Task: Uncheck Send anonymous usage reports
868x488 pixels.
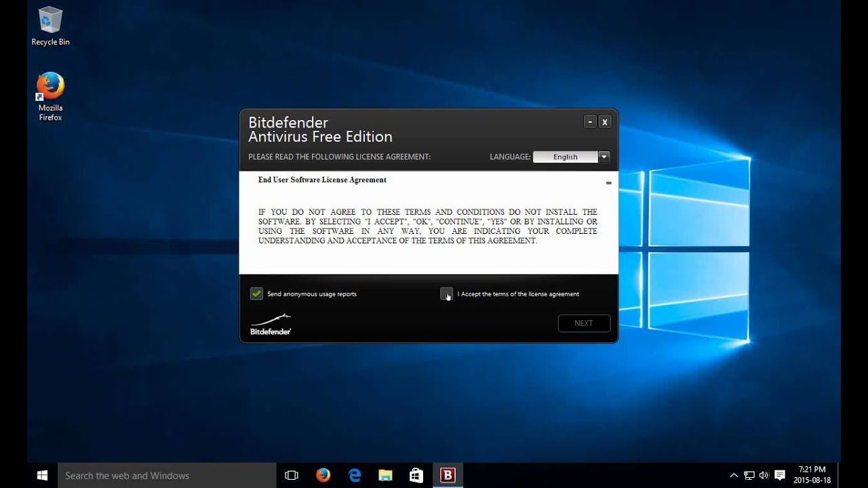Action: click(256, 293)
